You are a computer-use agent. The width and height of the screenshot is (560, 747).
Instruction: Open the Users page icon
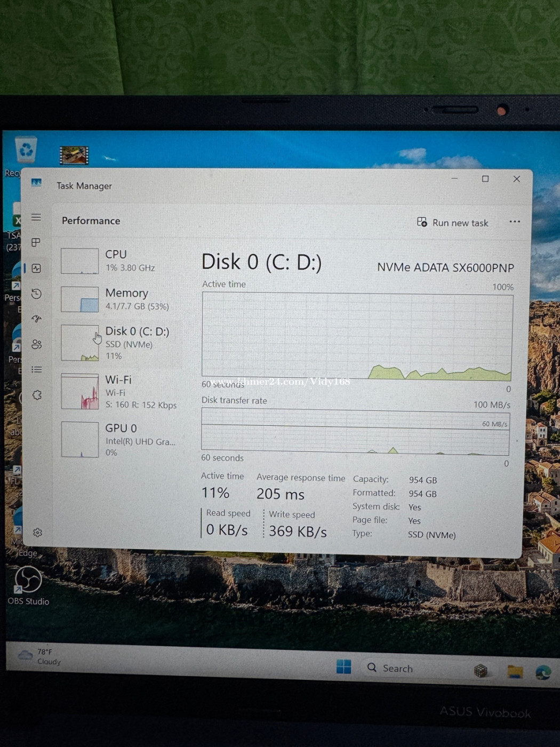36,344
